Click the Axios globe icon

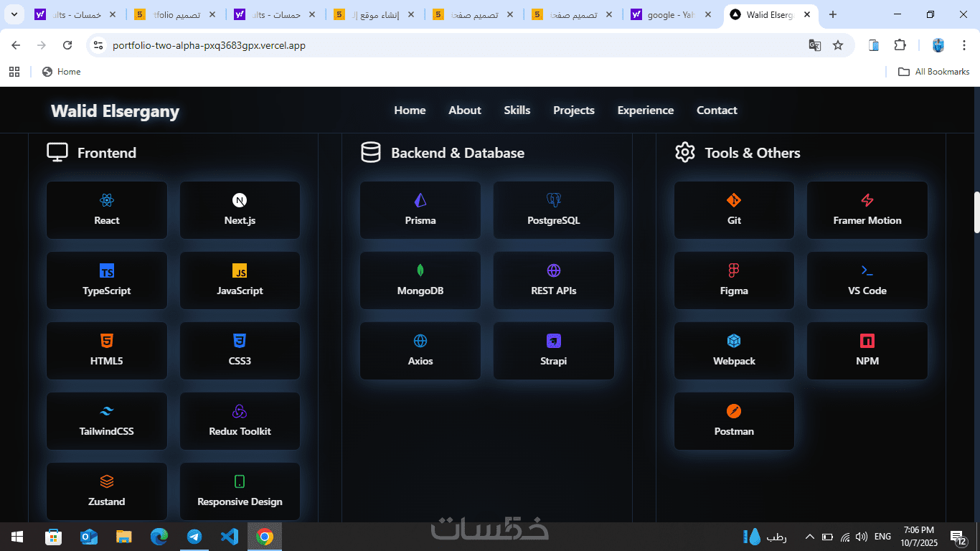[x=420, y=341]
